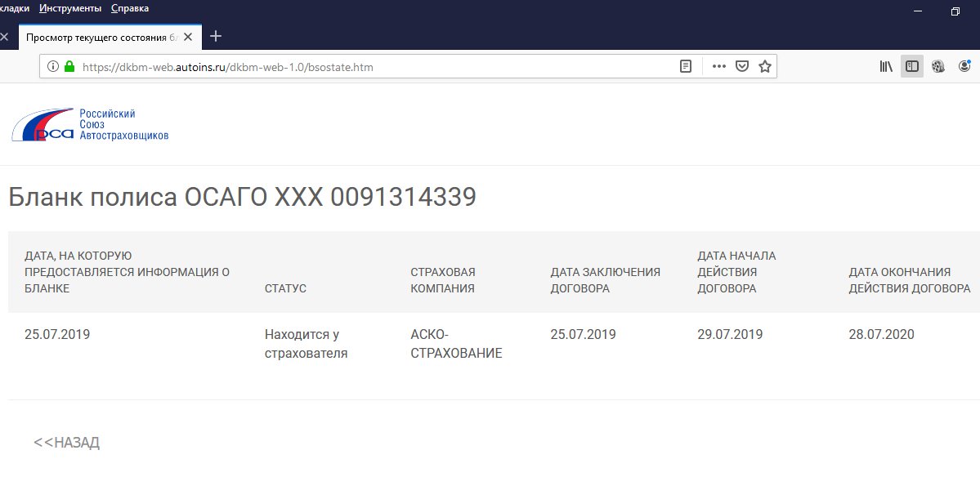Click the СТАТУС column header

click(285, 288)
